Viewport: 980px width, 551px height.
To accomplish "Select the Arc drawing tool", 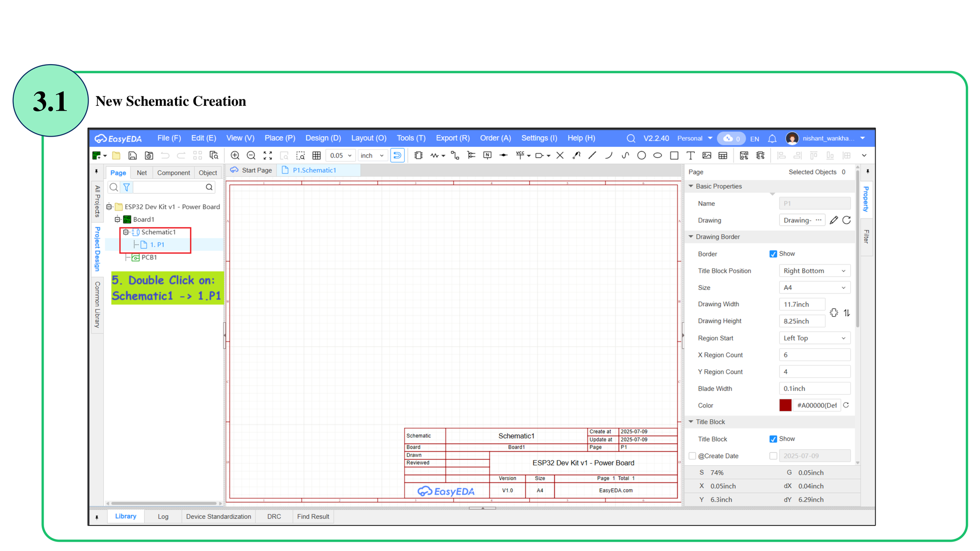I will click(x=609, y=156).
